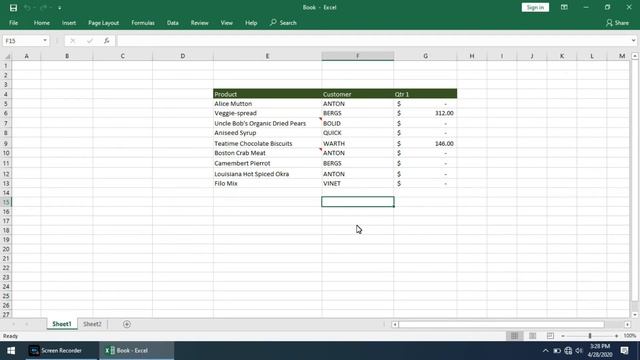Click the Product header cell
640x360 pixels.
(x=267, y=94)
